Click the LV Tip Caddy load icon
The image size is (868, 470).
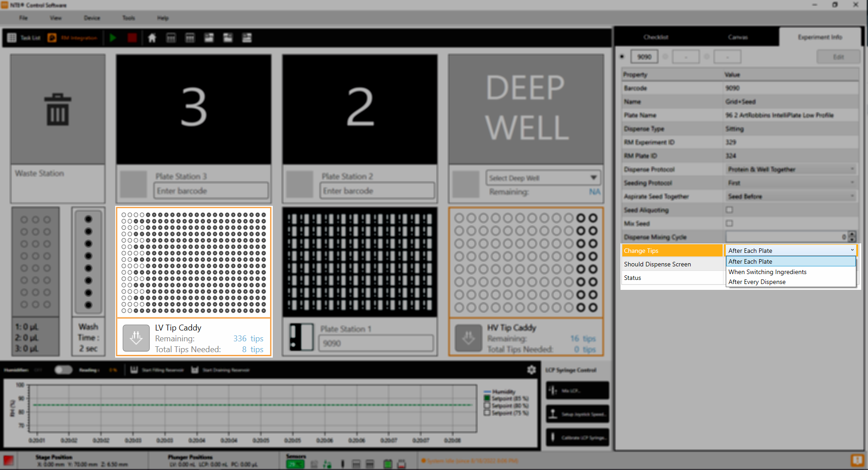(136, 338)
